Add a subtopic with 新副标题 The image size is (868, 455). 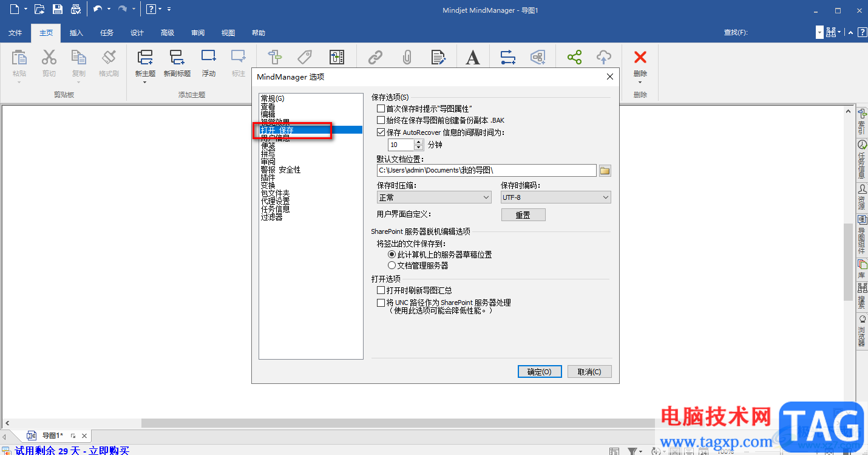pos(177,57)
